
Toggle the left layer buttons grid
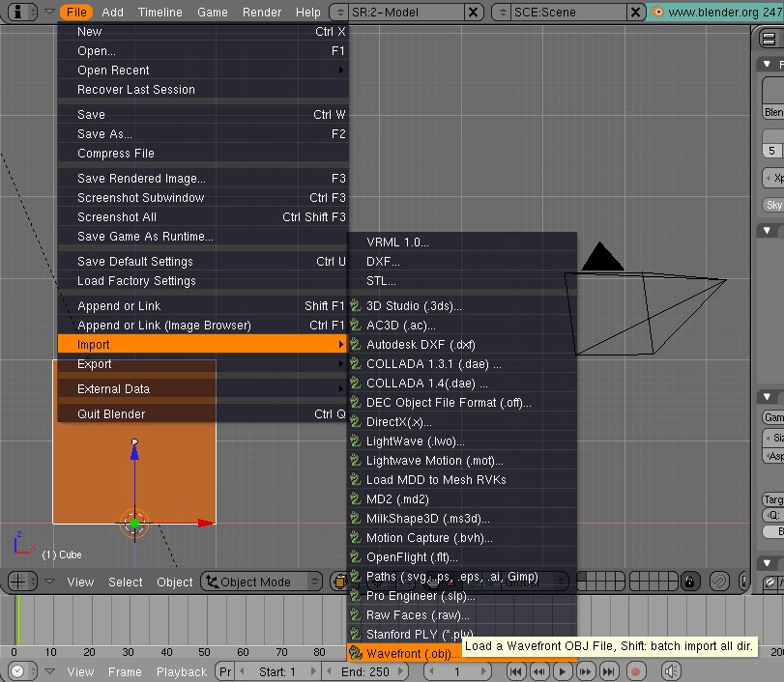pos(600,582)
